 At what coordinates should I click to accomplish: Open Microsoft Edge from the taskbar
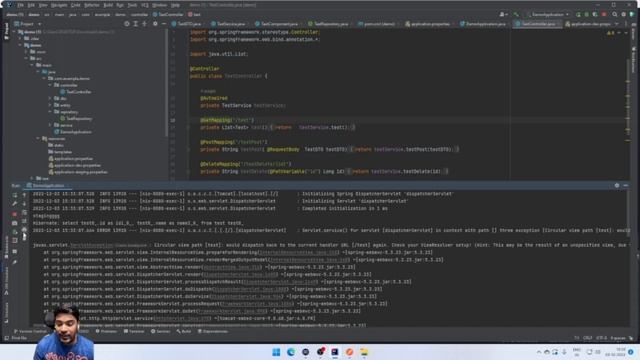tap(291, 352)
